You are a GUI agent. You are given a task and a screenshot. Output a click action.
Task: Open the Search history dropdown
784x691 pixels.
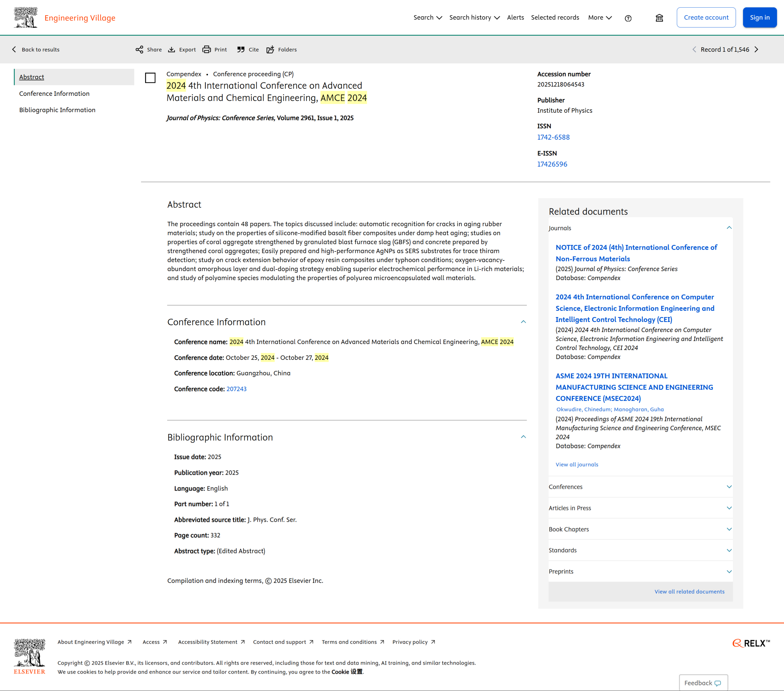pos(474,18)
